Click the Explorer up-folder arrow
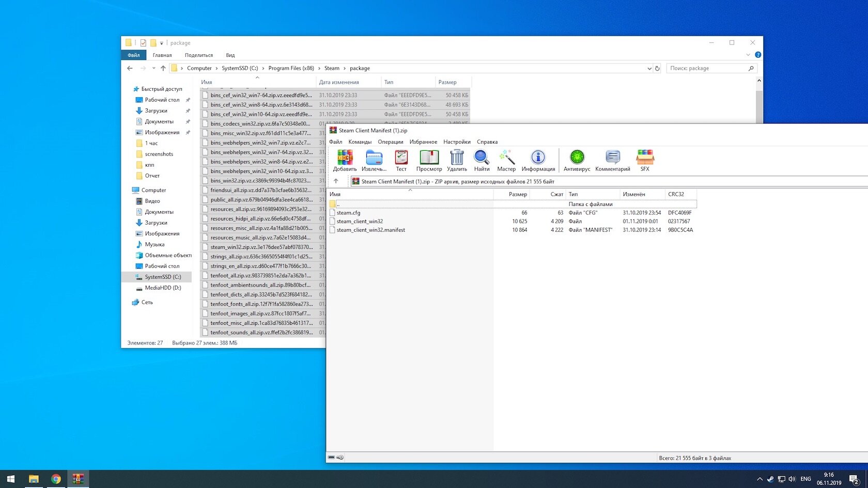The width and height of the screenshot is (868, 488). 163,68
